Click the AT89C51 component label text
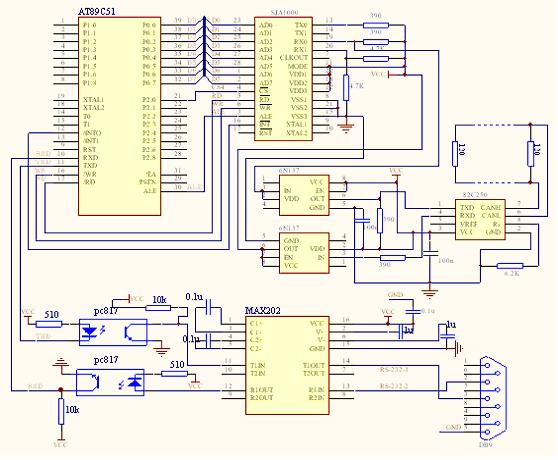Image resolution: width=558 pixels, height=460 pixels. pyautogui.click(x=97, y=11)
